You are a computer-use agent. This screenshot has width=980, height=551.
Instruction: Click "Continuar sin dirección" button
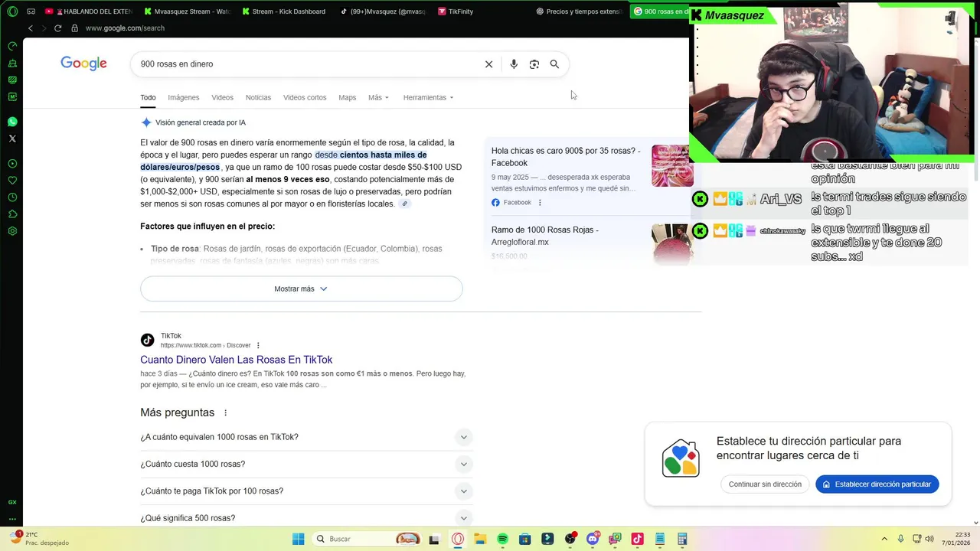coord(765,484)
